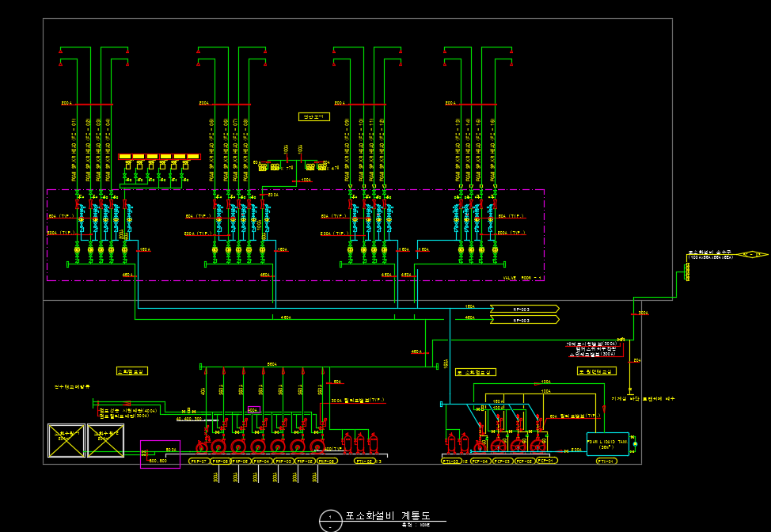771x532 pixels.
Task: Select the FTN-02 tank tag
Action: (x=365, y=462)
